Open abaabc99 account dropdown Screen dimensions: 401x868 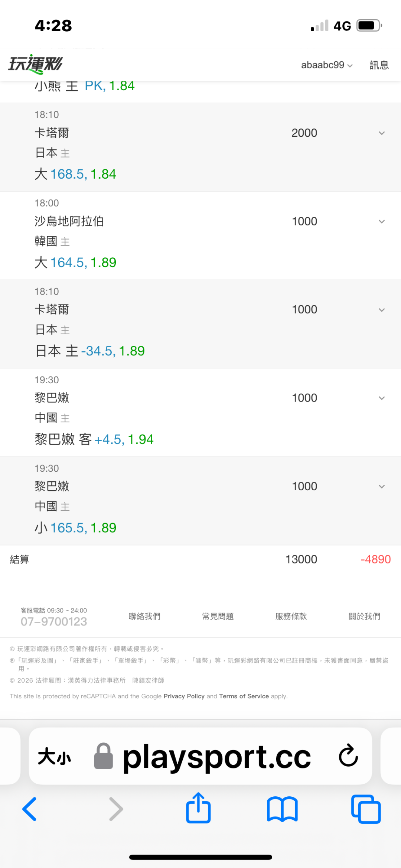tap(327, 65)
